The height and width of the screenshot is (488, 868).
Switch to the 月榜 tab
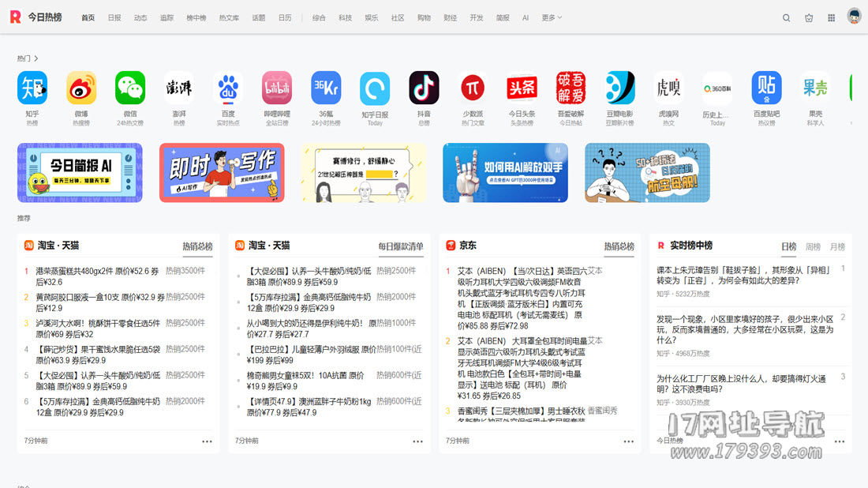pos(837,246)
